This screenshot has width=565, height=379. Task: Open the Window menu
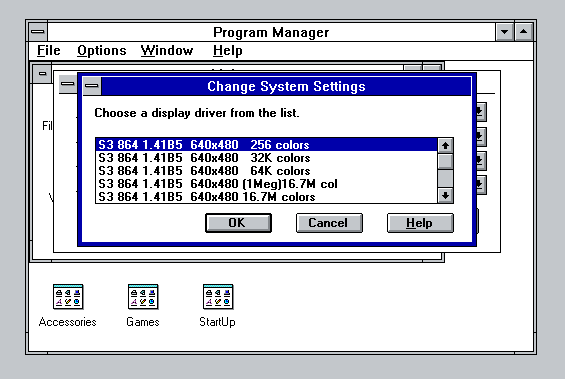pos(167,50)
